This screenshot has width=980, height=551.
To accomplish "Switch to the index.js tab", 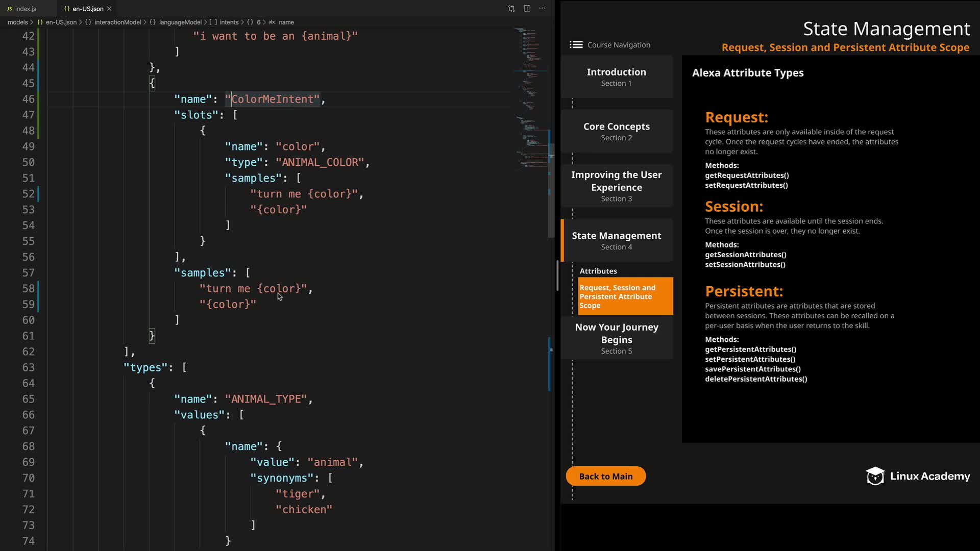I will click(25, 9).
